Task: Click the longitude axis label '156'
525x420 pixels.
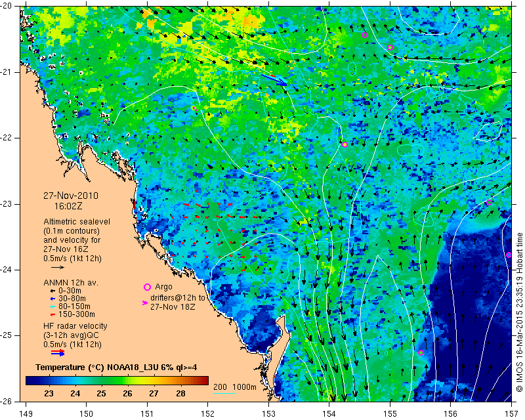Action: click(451, 414)
